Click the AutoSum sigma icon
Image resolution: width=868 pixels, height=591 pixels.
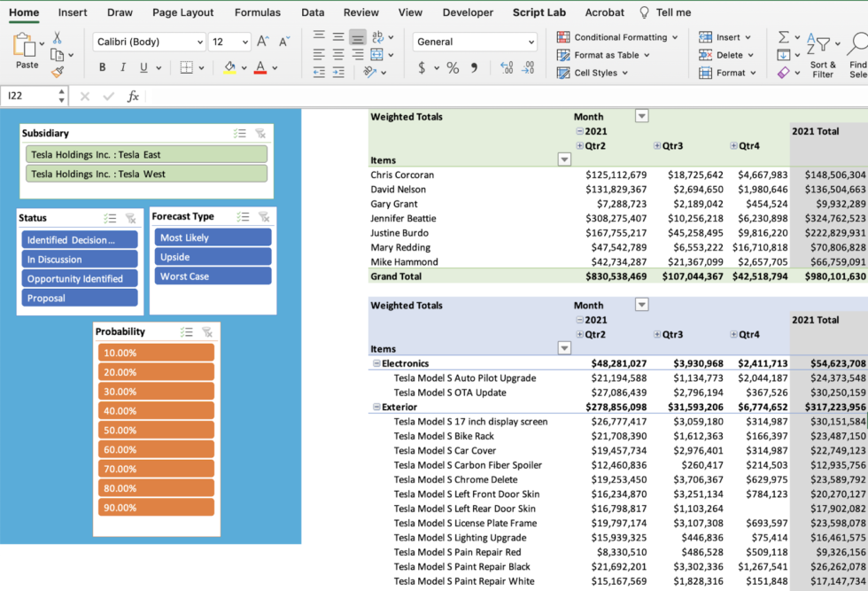pyautogui.click(x=783, y=37)
